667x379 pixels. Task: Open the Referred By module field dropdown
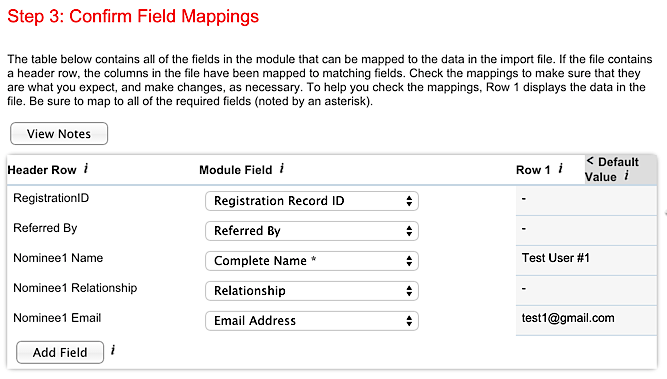pos(312,231)
